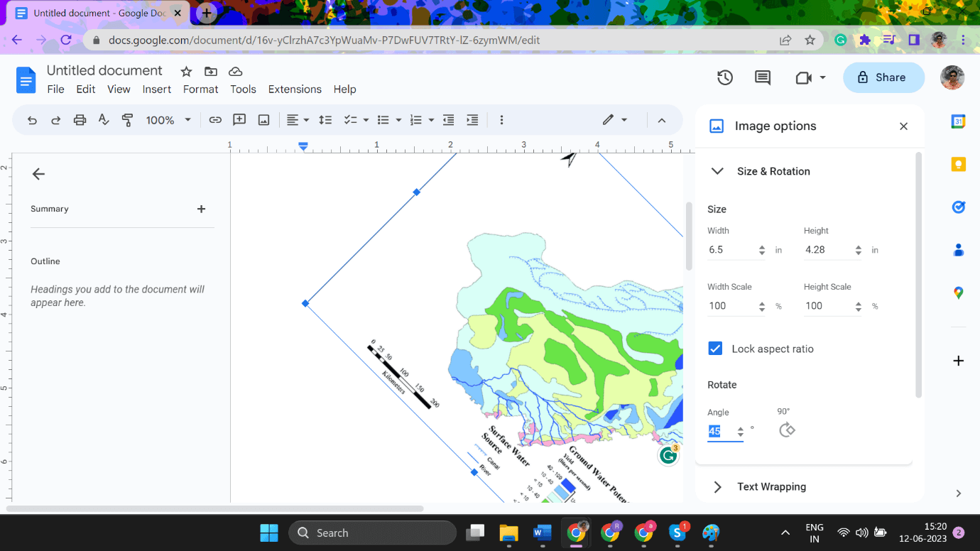Open the checklist toolbar option

coord(350,120)
